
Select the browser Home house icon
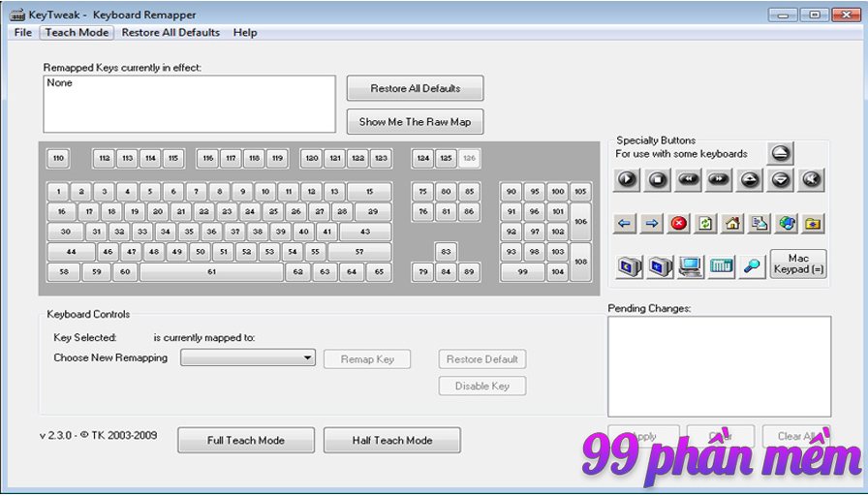[732, 224]
